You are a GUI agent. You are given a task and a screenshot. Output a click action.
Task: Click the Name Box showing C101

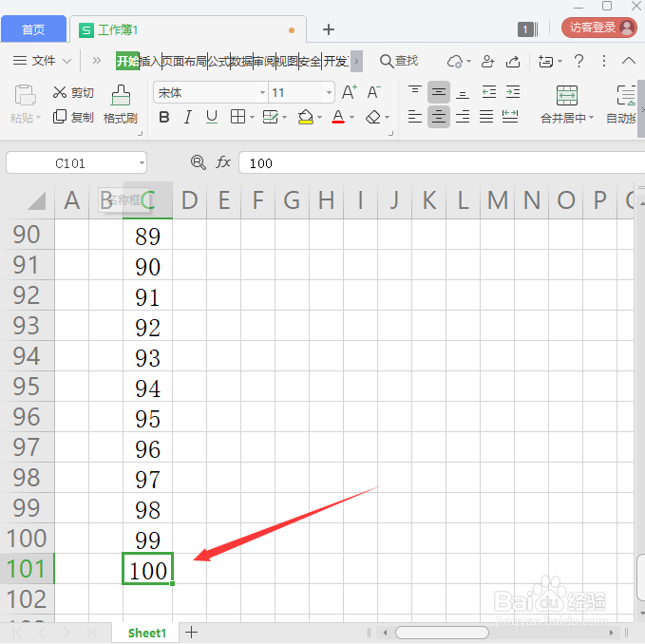pos(70,163)
